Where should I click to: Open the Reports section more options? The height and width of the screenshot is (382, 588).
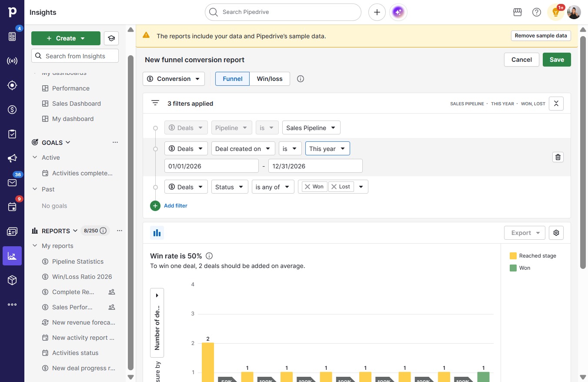(120, 231)
